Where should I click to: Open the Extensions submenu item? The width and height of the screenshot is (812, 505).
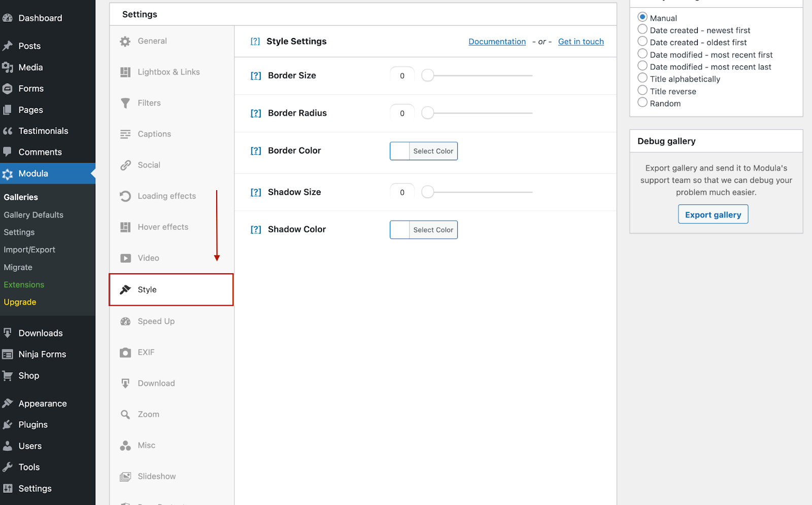pos(24,285)
